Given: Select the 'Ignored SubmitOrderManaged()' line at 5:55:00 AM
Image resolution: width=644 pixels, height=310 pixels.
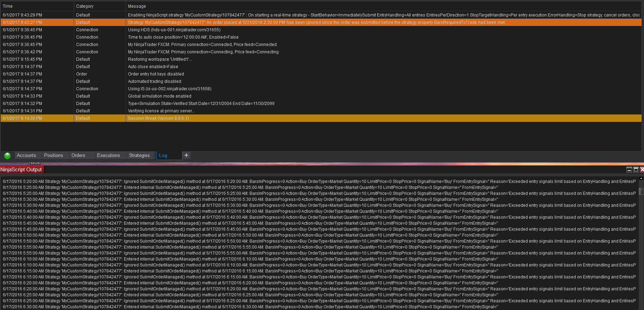Looking at the screenshot, I should click(319, 253).
